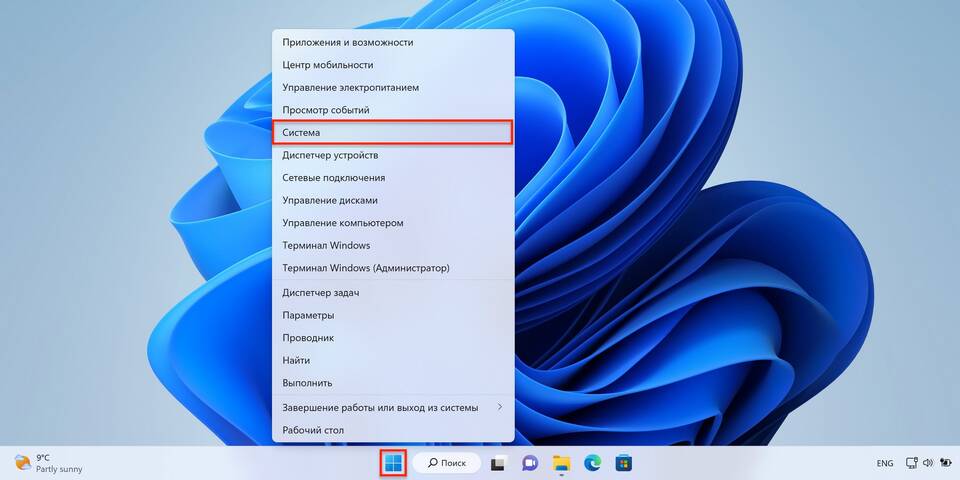Switch input language via ENG indicator
This screenshot has width=960, height=480.
point(885,464)
